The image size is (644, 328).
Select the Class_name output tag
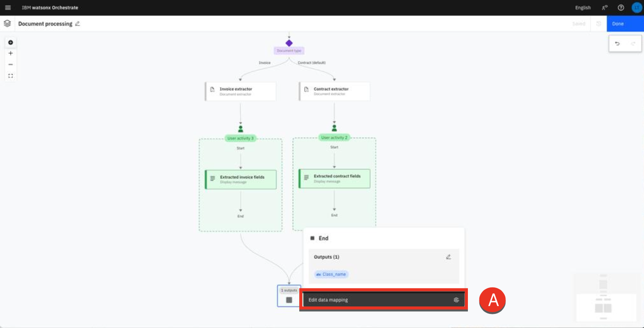pyautogui.click(x=331, y=274)
